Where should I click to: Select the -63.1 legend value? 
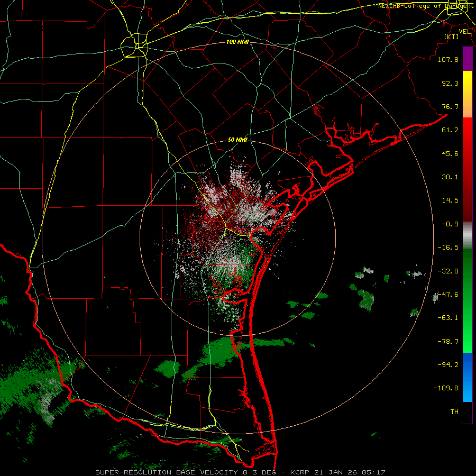[448, 318]
